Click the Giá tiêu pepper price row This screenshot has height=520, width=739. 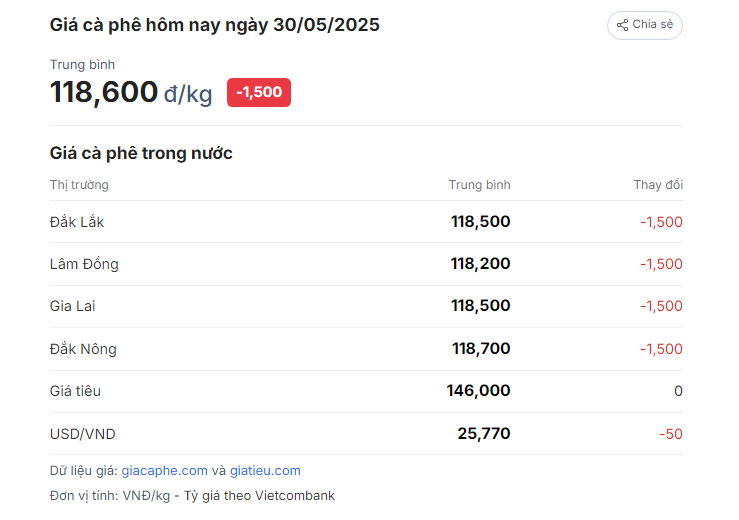(366, 391)
